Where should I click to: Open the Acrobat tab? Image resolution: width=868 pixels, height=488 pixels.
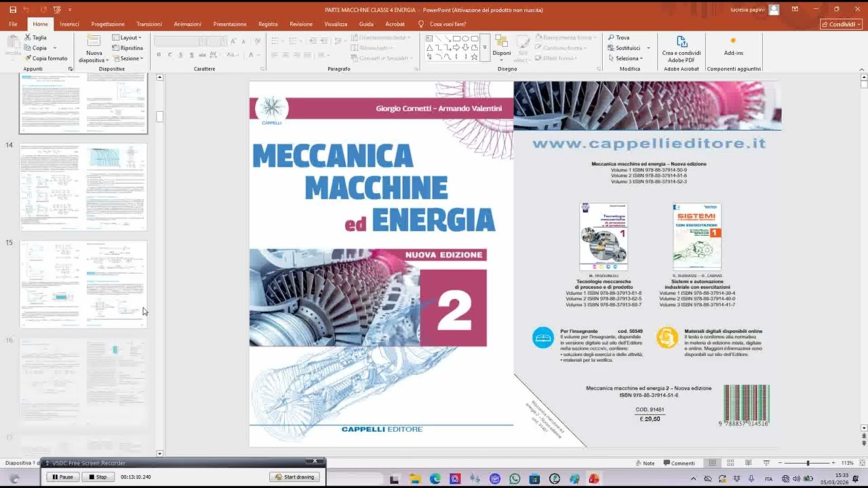click(395, 24)
